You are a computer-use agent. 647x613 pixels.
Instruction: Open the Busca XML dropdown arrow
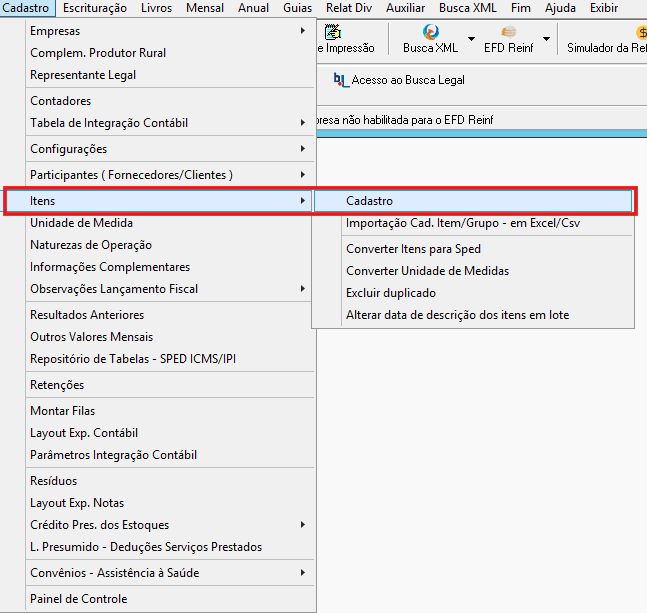click(471, 39)
